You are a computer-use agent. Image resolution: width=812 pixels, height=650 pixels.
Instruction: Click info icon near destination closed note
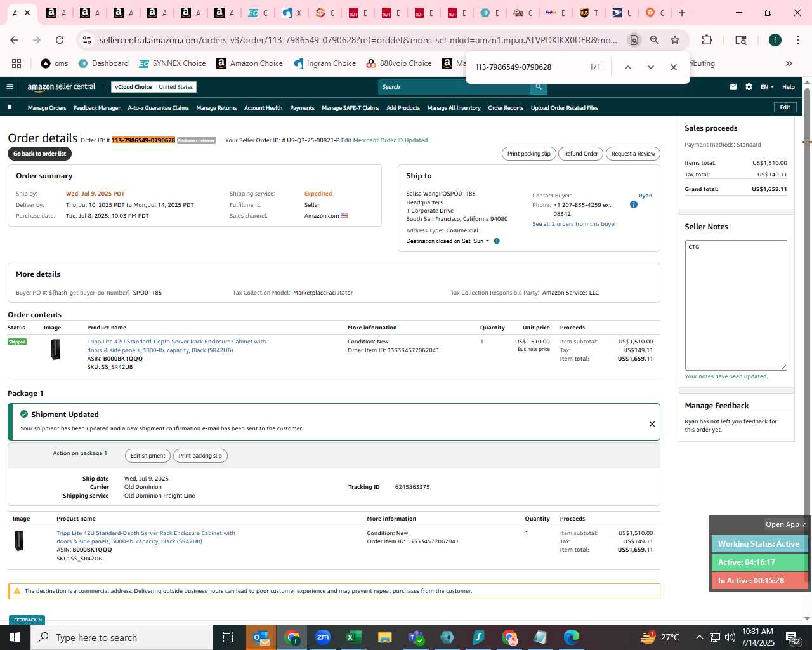(x=497, y=241)
